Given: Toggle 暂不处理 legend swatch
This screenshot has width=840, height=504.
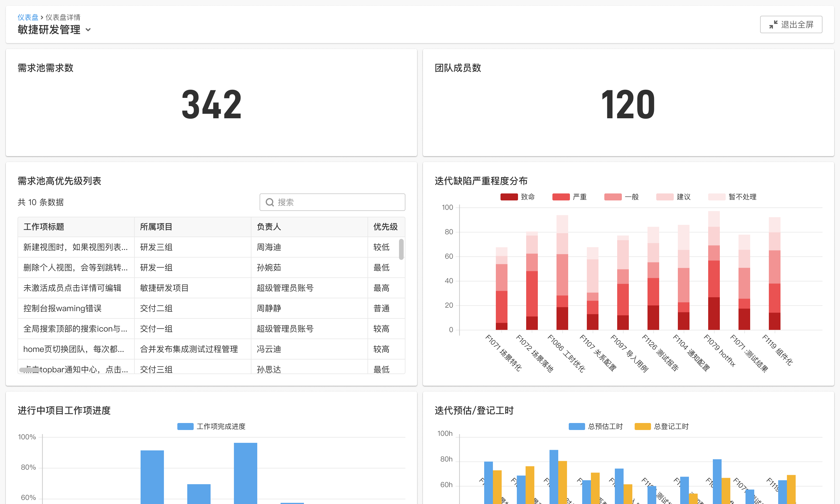Looking at the screenshot, I should click(717, 197).
